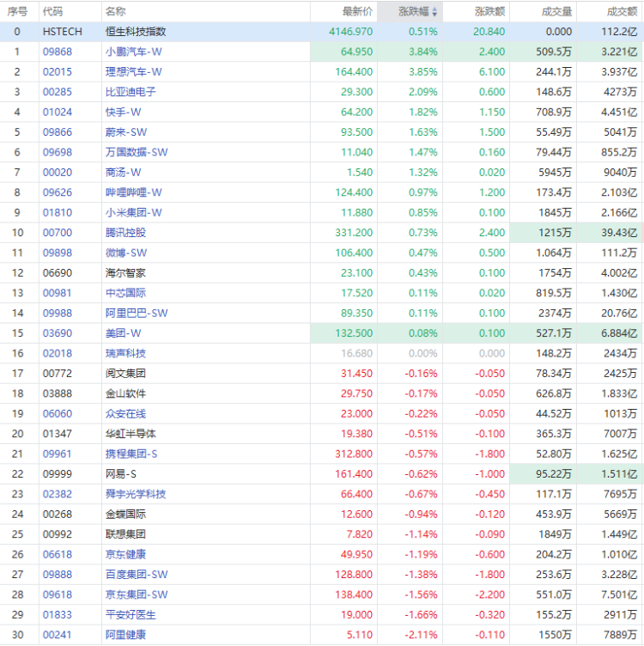Click index turnover 112.2亿
Screen dimensions: 644x646
[x=619, y=32]
